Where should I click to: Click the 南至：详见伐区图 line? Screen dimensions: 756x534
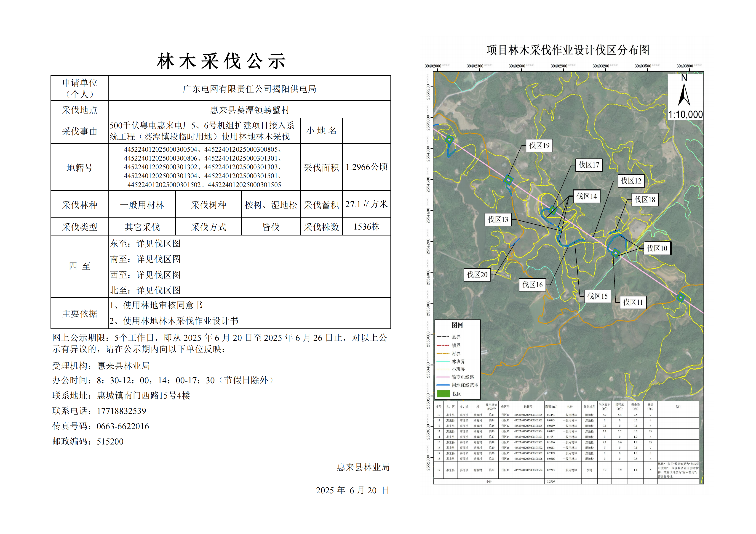[145, 259]
